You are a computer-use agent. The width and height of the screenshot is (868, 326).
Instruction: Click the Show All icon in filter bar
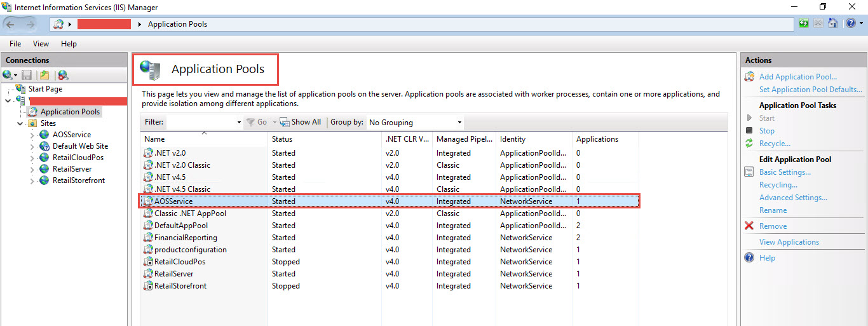click(x=285, y=122)
